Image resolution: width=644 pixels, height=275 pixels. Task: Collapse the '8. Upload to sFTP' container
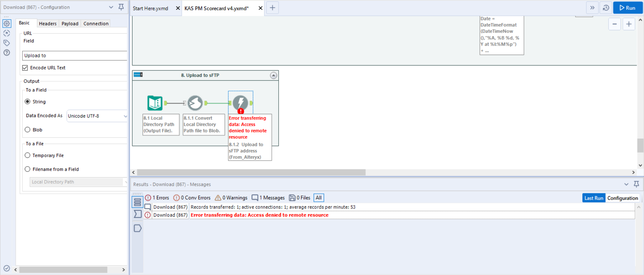(x=274, y=76)
